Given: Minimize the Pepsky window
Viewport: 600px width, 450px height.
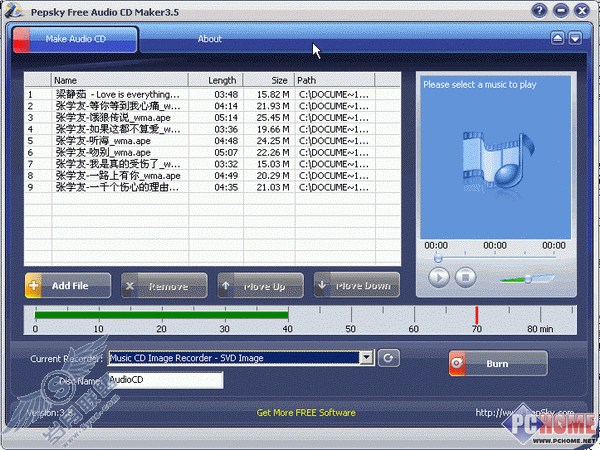Looking at the screenshot, I should click(561, 11).
